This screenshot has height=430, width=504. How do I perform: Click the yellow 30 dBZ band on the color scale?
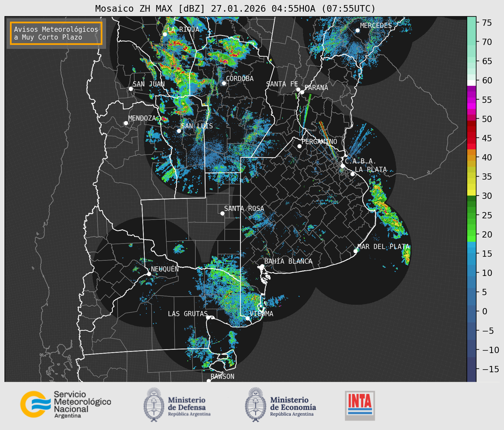click(x=471, y=193)
